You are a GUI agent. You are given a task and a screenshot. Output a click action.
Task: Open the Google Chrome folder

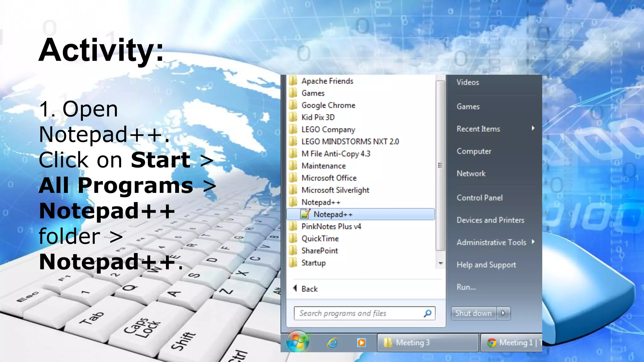tap(328, 105)
